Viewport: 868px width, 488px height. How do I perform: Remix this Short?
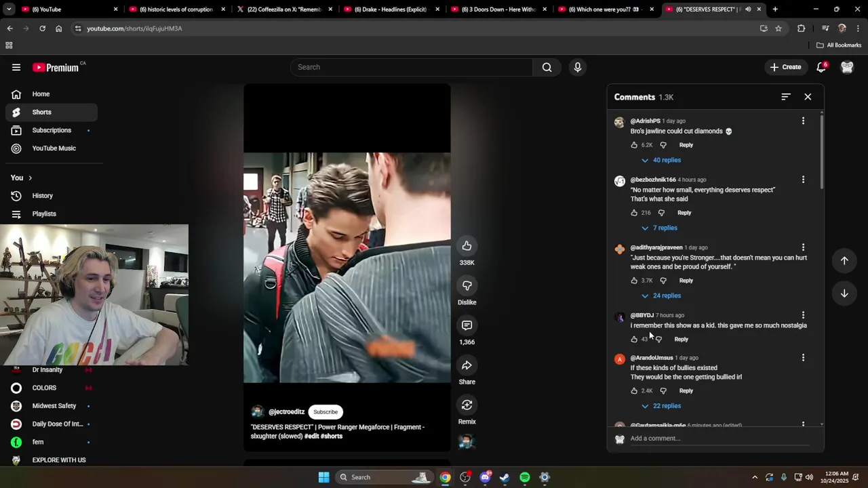click(x=467, y=405)
